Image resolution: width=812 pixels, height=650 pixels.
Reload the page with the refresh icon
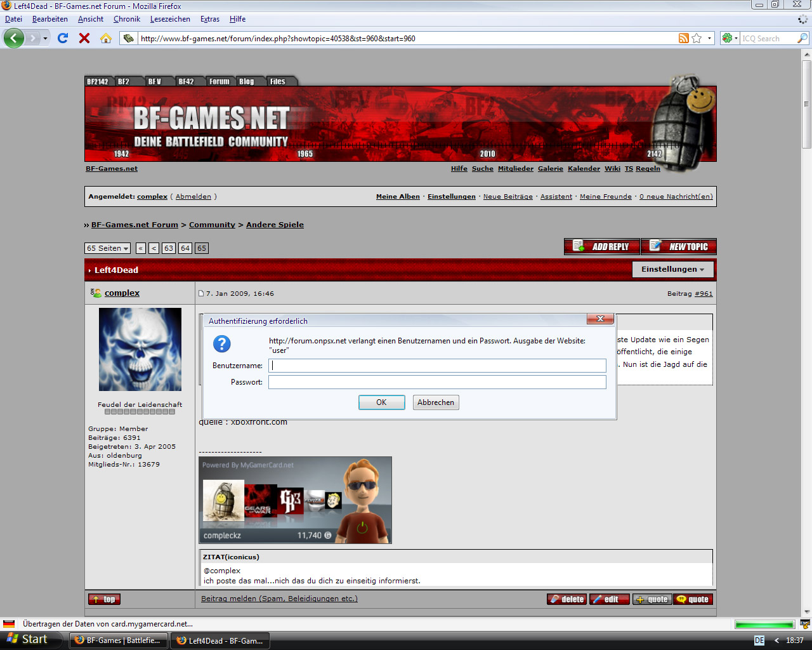pyautogui.click(x=63, y=38)
